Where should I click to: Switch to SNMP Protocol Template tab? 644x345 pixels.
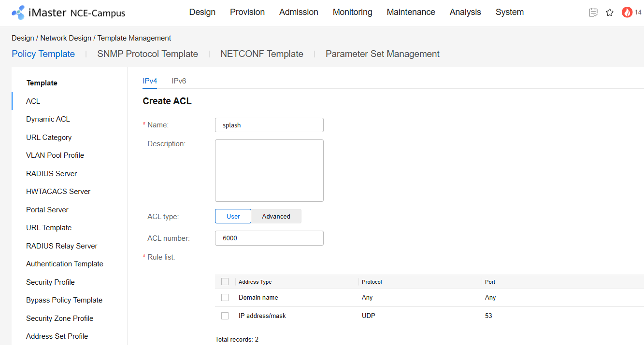point(147,54)
